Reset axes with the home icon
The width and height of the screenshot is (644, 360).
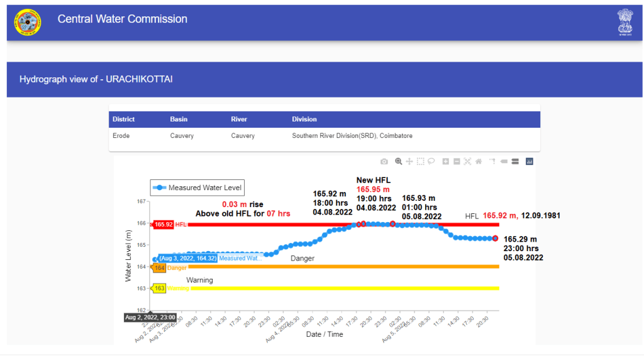click(x=479, y=162)
